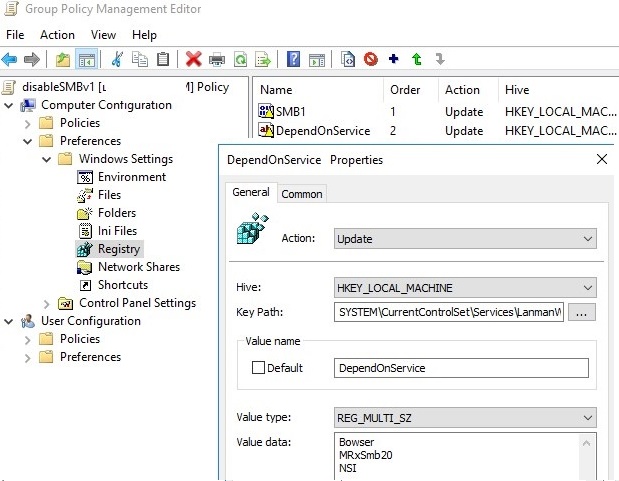Viewport: 619px width, 481px height.
Task: Click the Key Path browse ellipsis button
Action: pyautogui.click(x=583, y=313)
